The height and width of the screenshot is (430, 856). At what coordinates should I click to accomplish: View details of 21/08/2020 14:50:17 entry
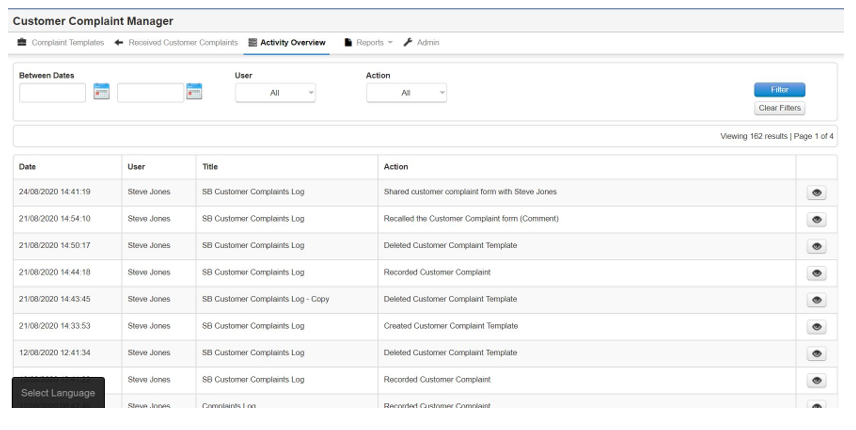(x=816, y=246)
